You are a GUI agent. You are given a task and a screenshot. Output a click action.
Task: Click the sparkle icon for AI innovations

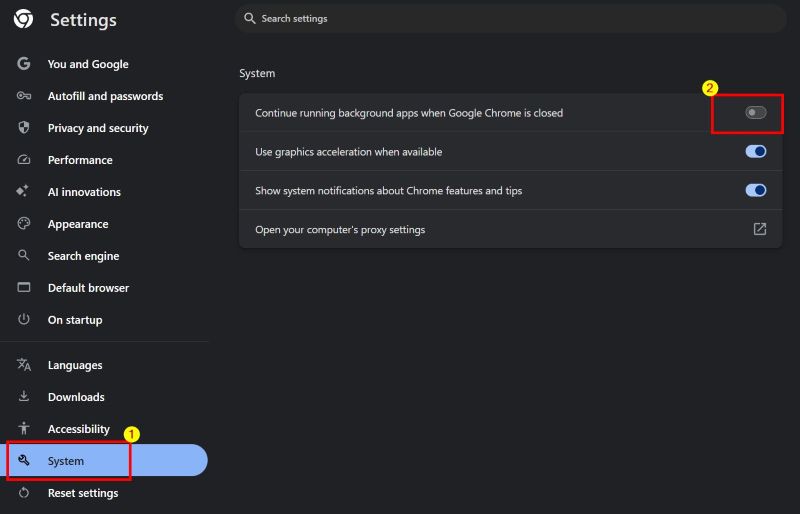pos(24,192)
